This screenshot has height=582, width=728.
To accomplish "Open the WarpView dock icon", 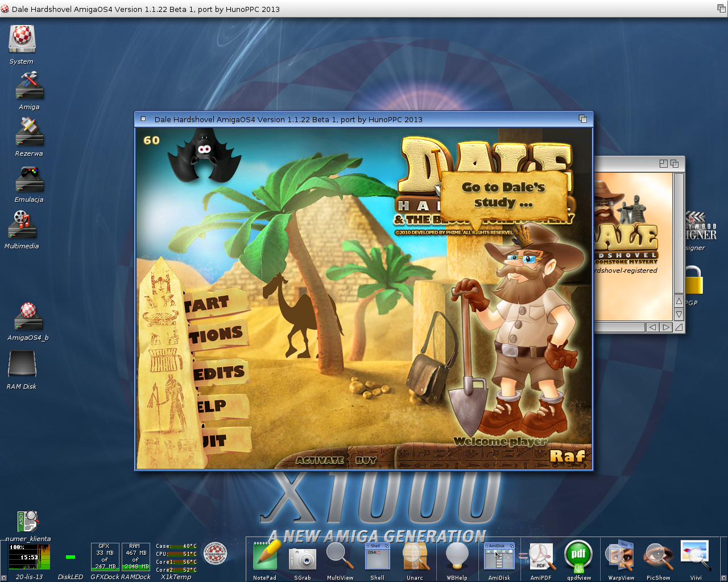I will 621,556.
